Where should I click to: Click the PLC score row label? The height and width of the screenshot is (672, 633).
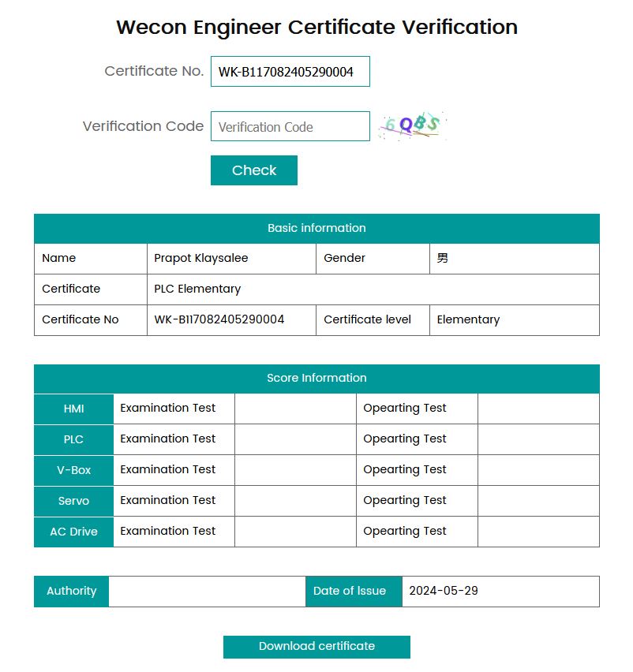pyautogui.click(x=74, y=439)
